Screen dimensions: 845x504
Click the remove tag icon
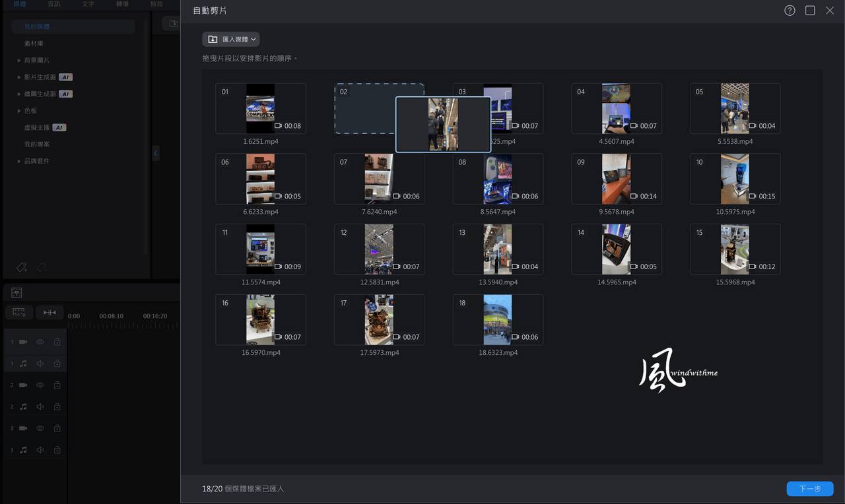coord(41,267)
